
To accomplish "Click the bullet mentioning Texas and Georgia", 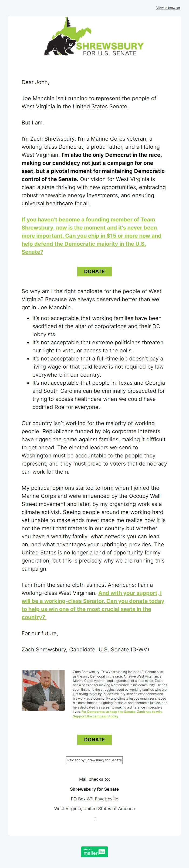I will click(x=99, y=395).
